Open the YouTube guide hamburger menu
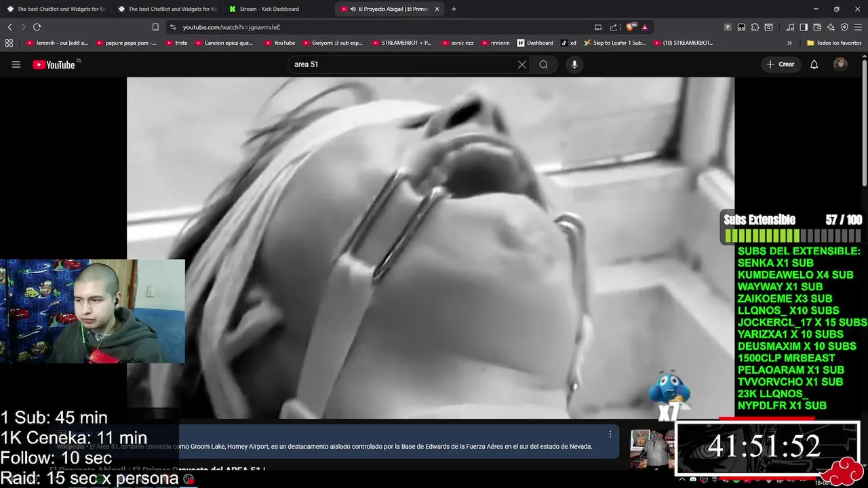 (16, 64)
